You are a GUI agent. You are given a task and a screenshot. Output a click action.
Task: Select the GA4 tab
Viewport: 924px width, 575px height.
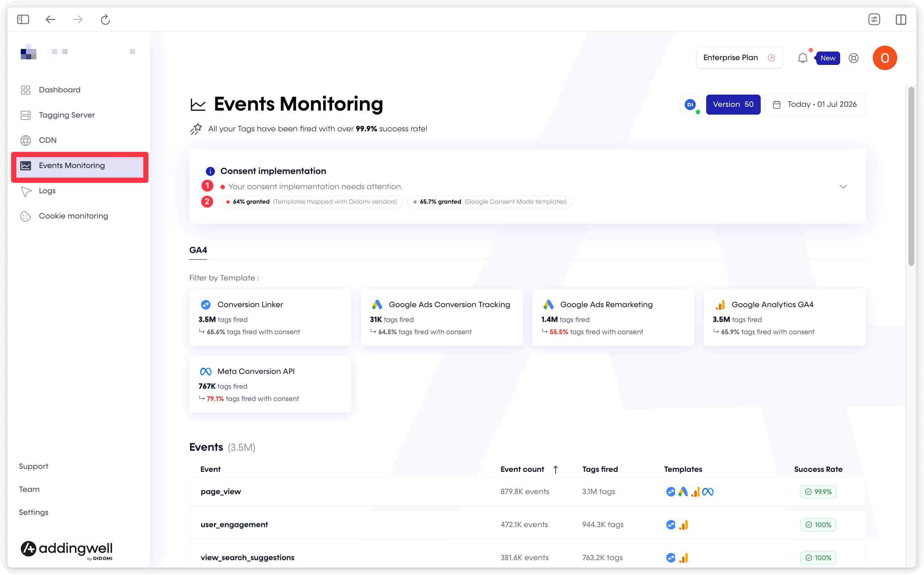point(198,250)
